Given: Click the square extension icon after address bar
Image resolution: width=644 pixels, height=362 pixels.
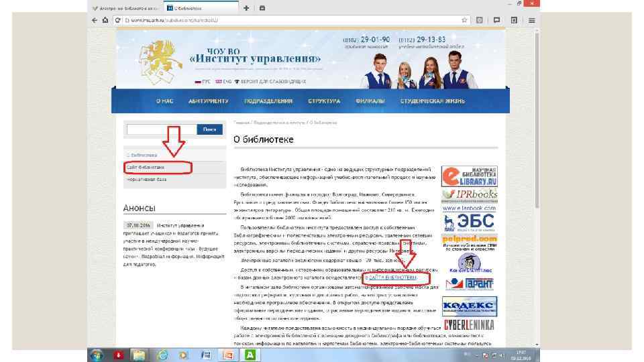Looking at the screenshot, I should click(479, 20).
